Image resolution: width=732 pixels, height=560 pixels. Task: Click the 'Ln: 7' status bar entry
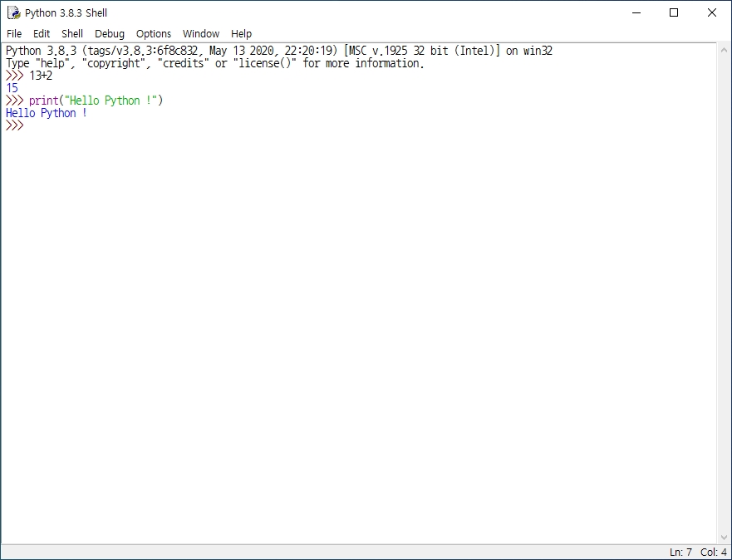pos(681,553)
